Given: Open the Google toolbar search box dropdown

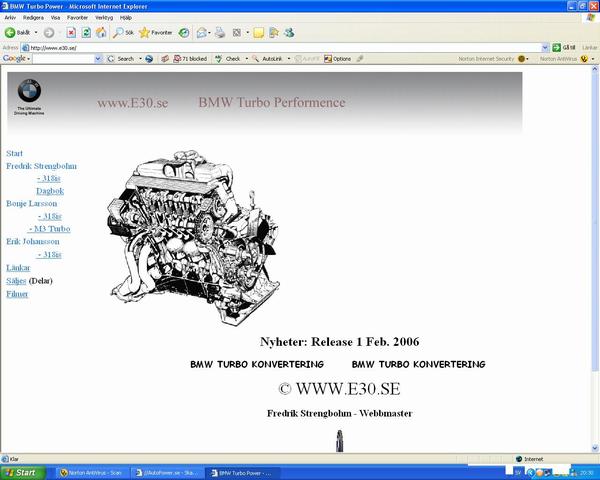Looking at the screenshot, I should tap(99, 59).
